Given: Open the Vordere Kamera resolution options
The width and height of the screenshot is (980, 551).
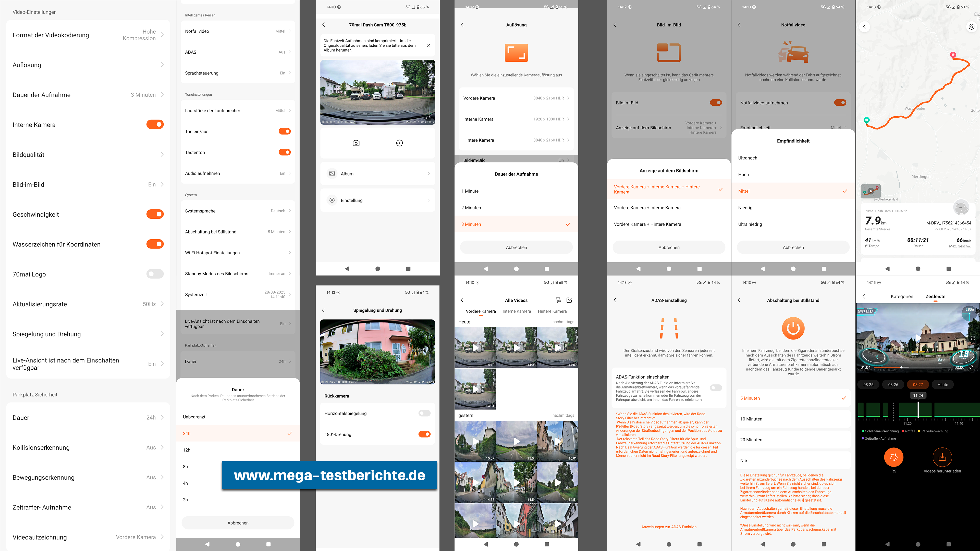Looking at the screenshot, I should click(516, 98).
